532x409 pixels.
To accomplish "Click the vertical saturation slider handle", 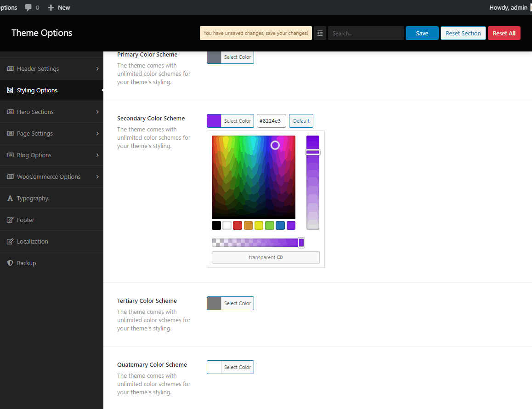I will point(313,152).
